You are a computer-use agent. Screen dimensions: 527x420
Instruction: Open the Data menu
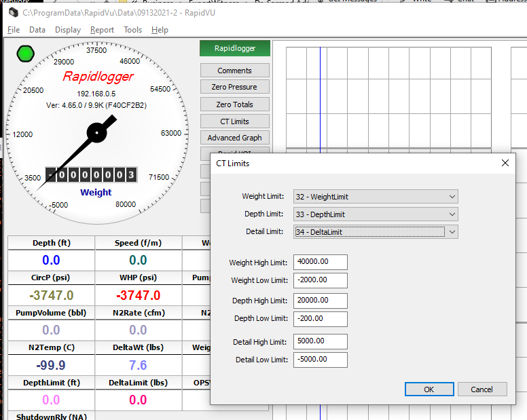[37, 30]
